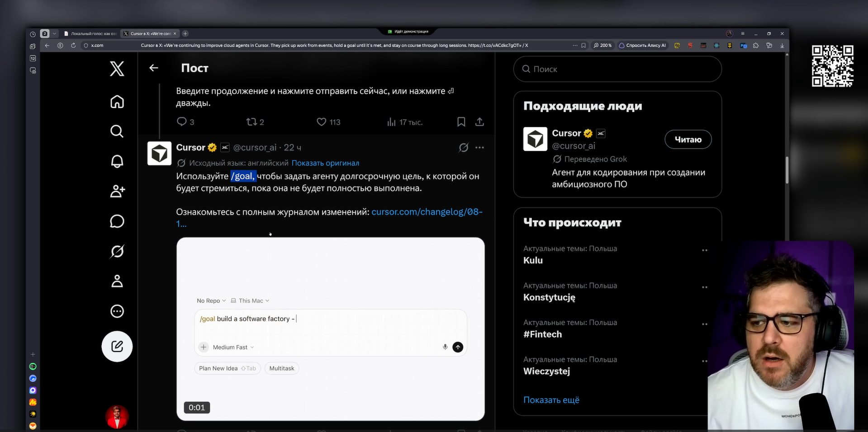The width and height of the screenshot is (868, 432).
Task: Toggle the Читаю following button for Cursor
Action: pyautogui.click(x=688, y=140)
